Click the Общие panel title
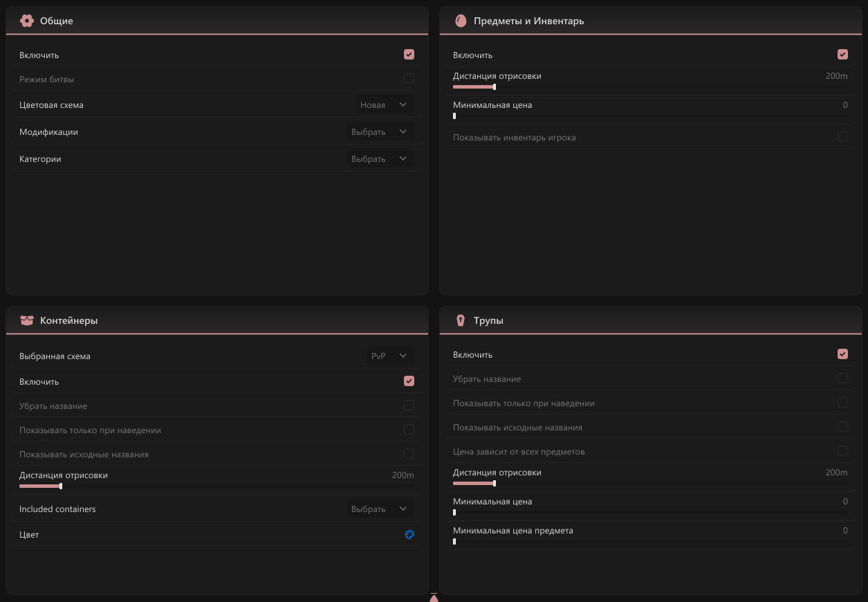868x602 pixels. coord(57,21)
